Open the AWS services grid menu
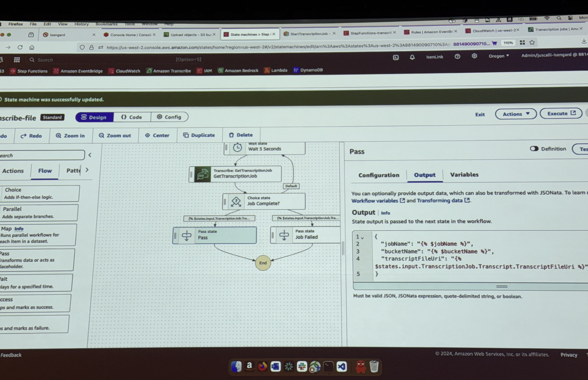This screenshot has height=380, width=588. (17, 60)
